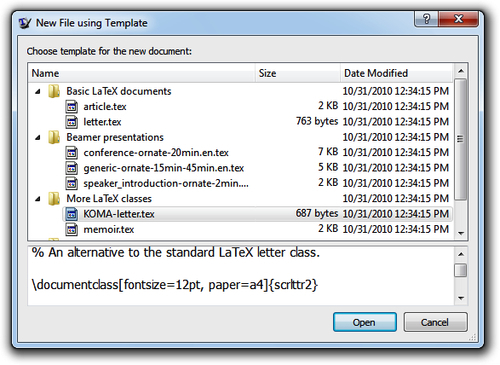Screen dimensions: 500x365
Task: Collapse the Basic LaTeX documents folder
Action: (x=38, y=92)
